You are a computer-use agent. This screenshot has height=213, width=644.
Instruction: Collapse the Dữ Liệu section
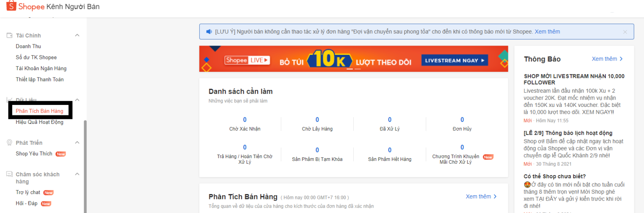(77, 100)
